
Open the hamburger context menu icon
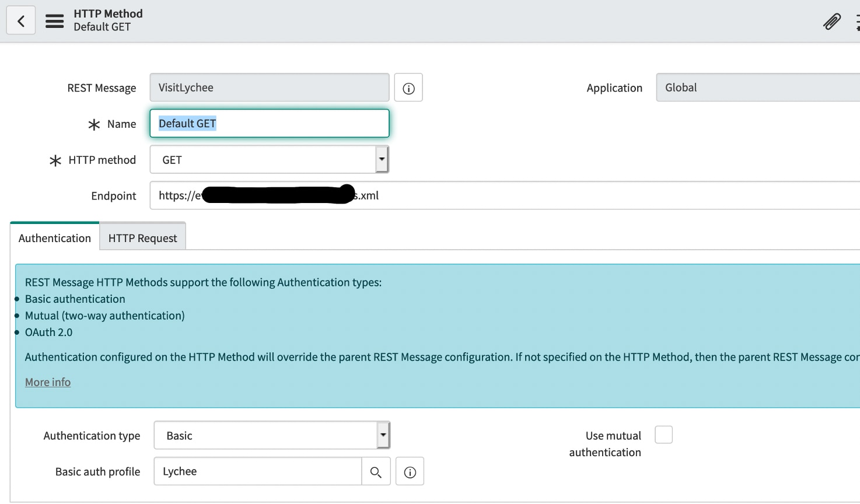(54, 21)
